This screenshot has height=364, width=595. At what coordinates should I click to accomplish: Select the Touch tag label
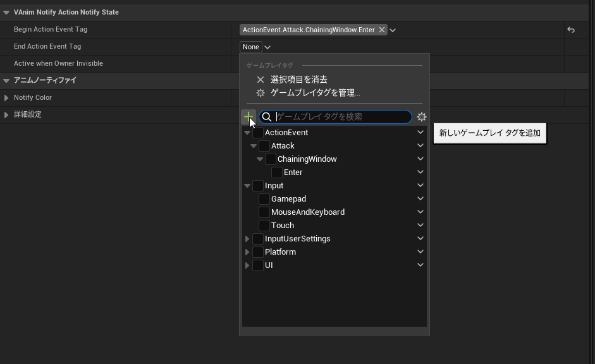pos(282,226)
